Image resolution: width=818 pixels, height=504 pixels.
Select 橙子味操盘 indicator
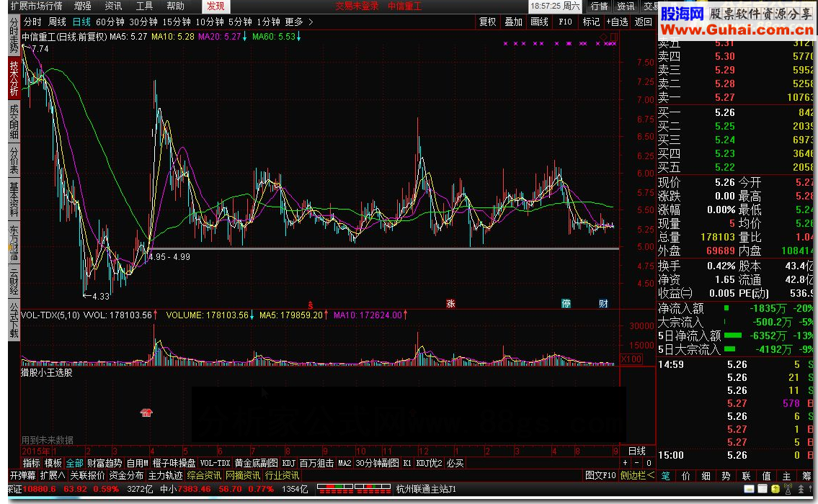[x=174, y=463]
